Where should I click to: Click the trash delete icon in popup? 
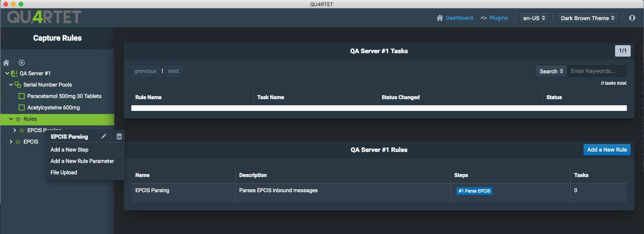coord(119,136)
